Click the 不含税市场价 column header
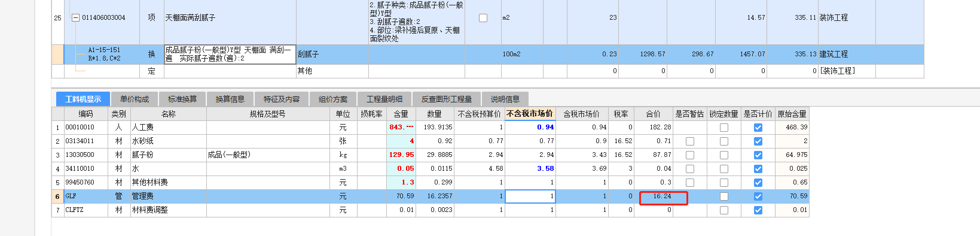Screen dimensions: 980x236 tap(530, 114)
